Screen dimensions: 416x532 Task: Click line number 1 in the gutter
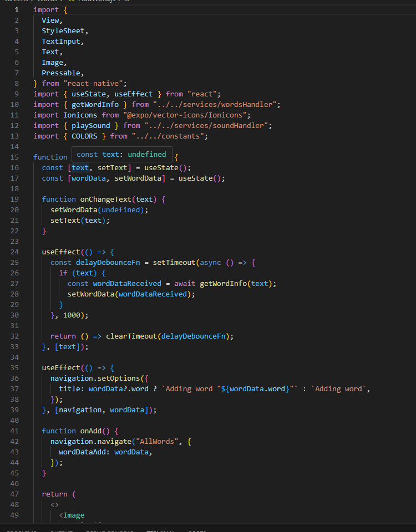coord(16,10)
